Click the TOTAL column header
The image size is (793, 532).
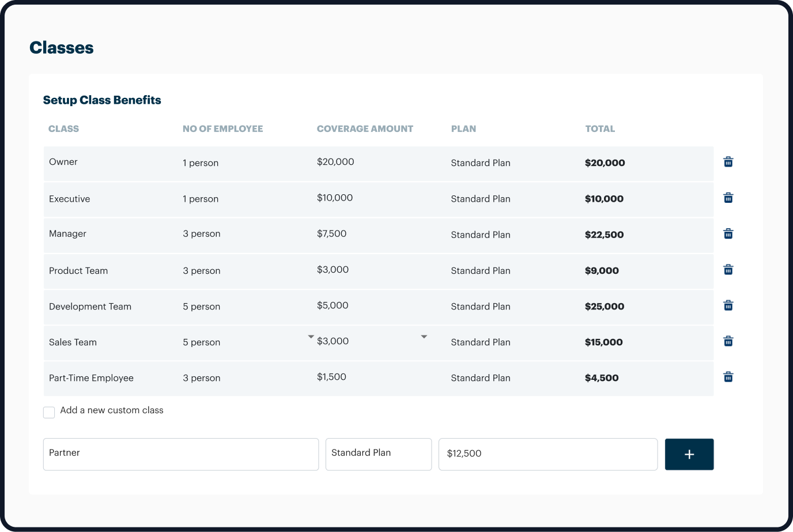pos(600,129)
